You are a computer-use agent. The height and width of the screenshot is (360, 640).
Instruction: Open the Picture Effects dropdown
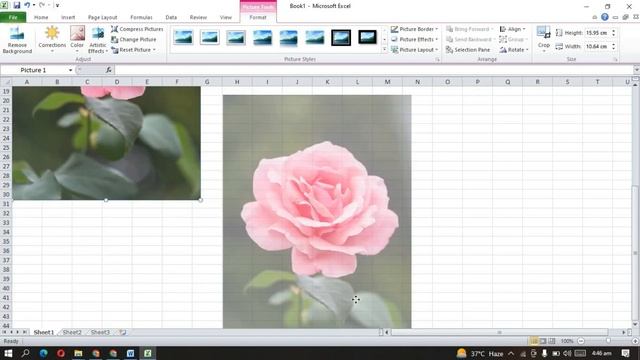pyautogui.click(x=414, y=39)
